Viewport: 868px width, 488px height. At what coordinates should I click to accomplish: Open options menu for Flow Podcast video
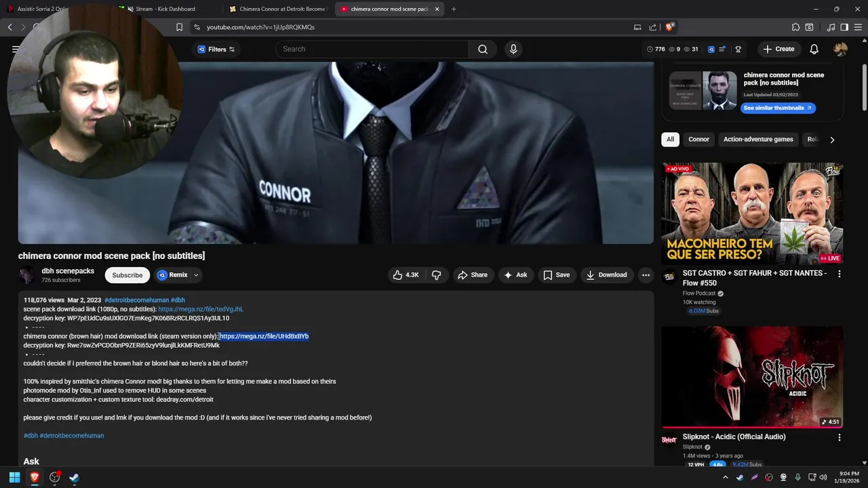pyautogui.click(x=839, y=274)
